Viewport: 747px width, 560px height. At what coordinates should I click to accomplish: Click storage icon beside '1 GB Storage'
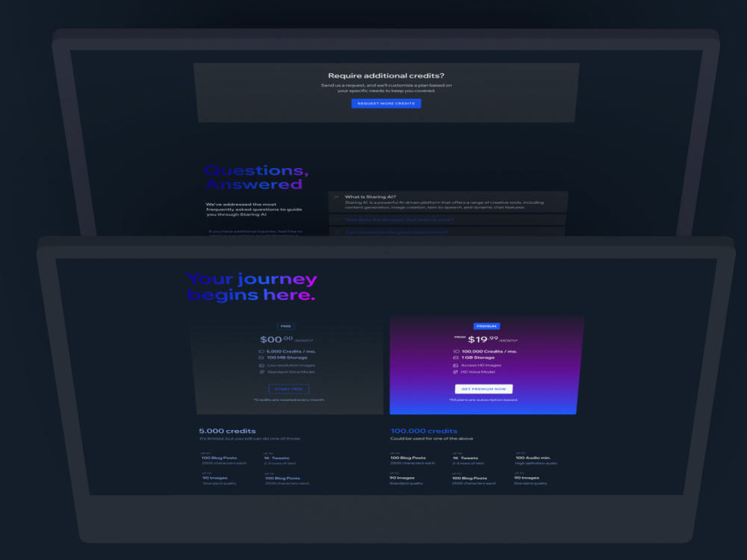pos(456,358)
